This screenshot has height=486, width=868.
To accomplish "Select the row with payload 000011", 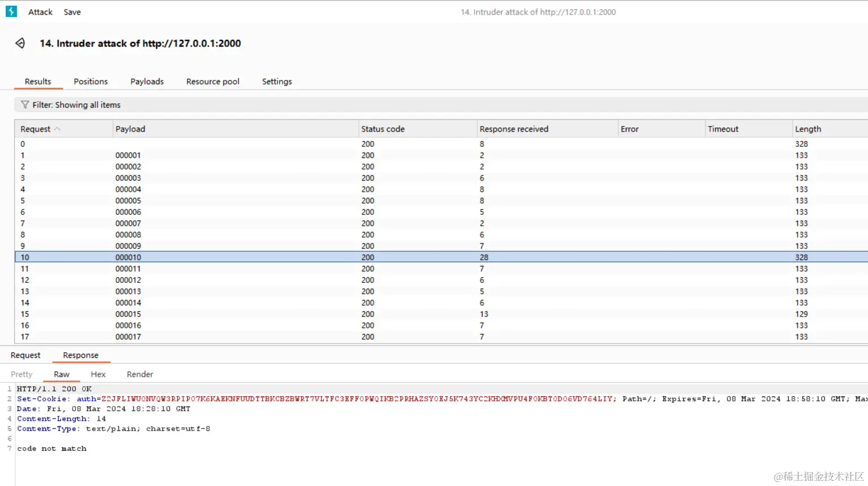I will point(441,269).
